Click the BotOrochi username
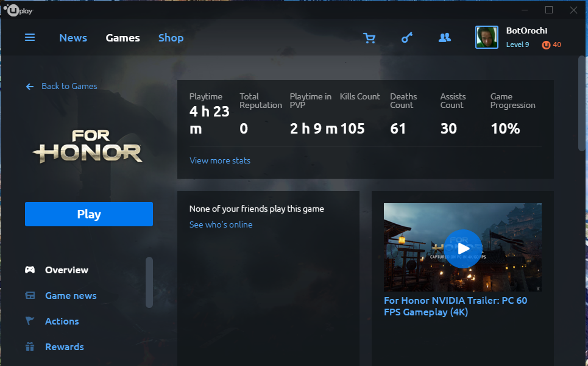This screenshot has height=366, width=588. click(x=526, y=30)
